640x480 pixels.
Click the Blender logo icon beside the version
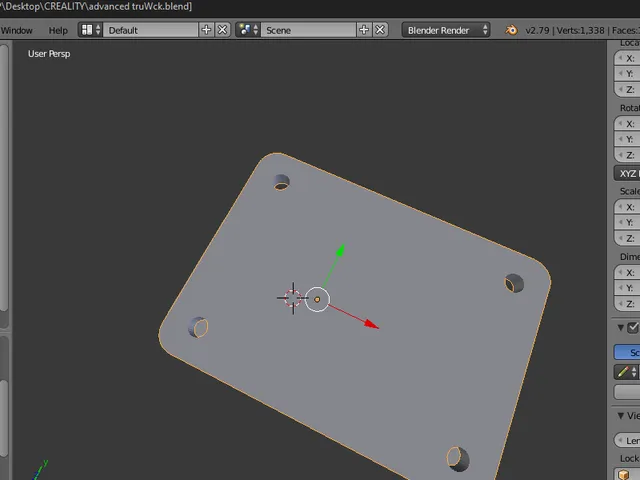(511, 30)
